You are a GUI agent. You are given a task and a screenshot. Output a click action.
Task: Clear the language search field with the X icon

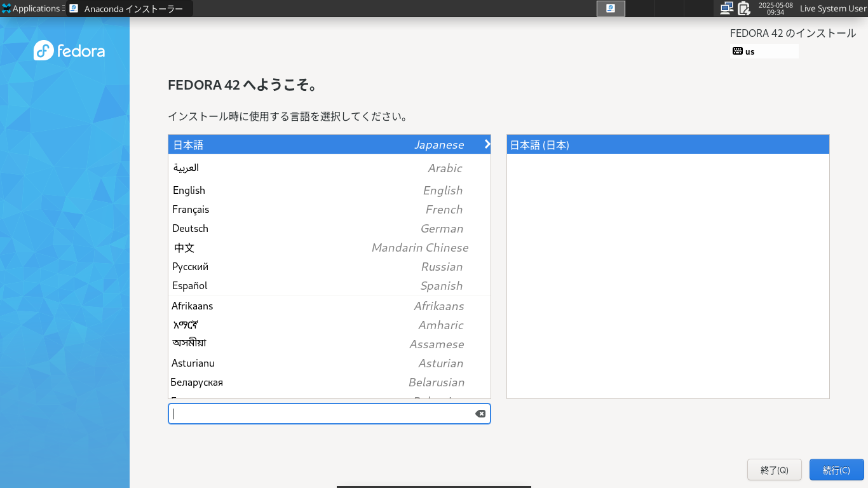click(480, 414)
